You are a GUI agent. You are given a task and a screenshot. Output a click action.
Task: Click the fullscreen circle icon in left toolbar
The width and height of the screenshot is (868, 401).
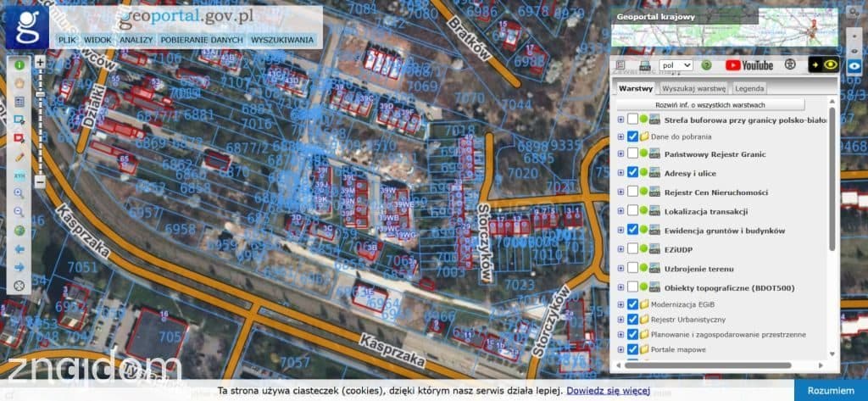pyautogui.click(x=19, y=286)
